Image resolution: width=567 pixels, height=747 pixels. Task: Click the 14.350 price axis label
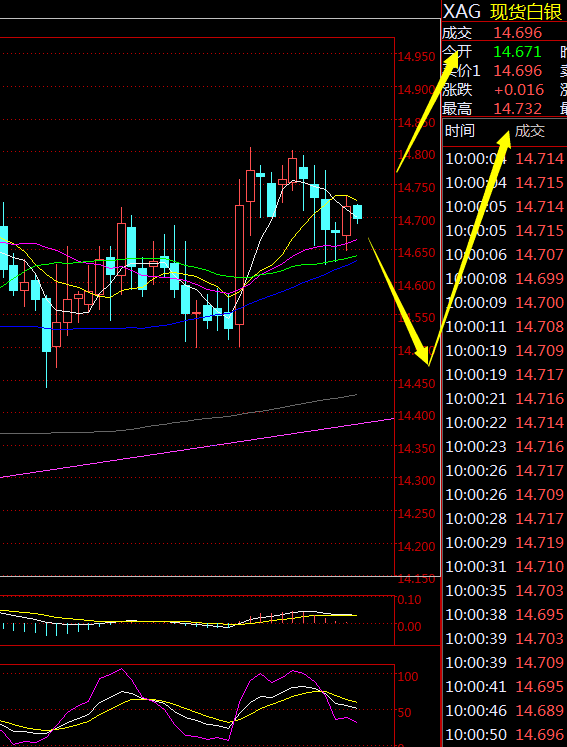point(416,448)
